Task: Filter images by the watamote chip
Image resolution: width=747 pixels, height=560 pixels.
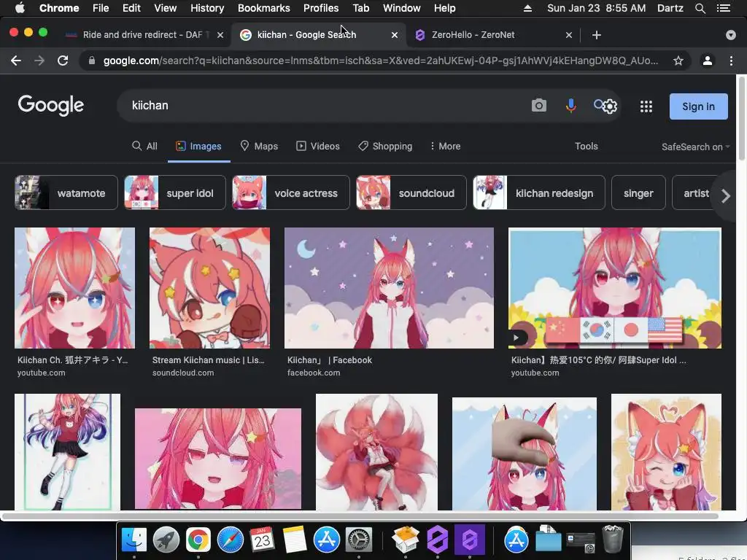Action: pos(66,192)
